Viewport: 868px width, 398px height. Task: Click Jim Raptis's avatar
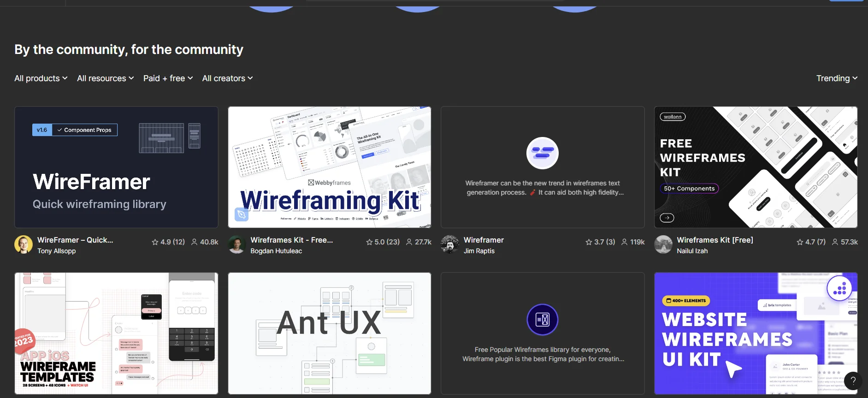[450, 244]
